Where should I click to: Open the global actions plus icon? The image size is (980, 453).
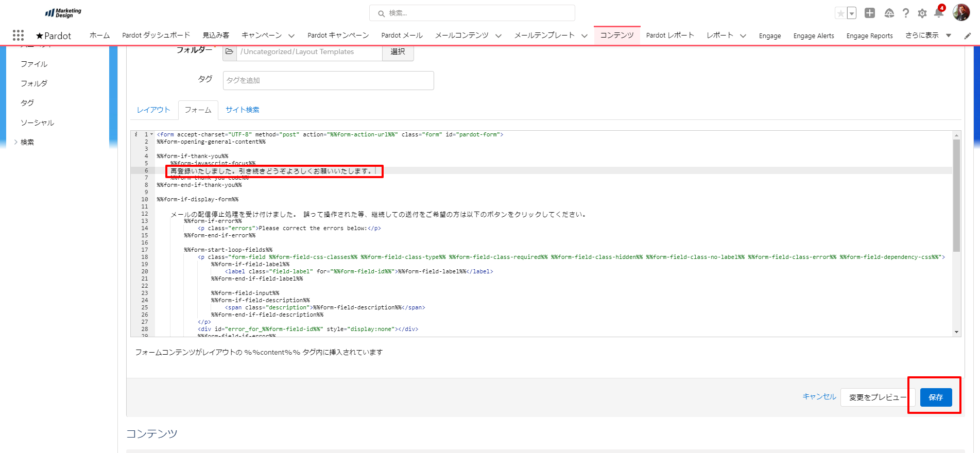tap(870, 13)
